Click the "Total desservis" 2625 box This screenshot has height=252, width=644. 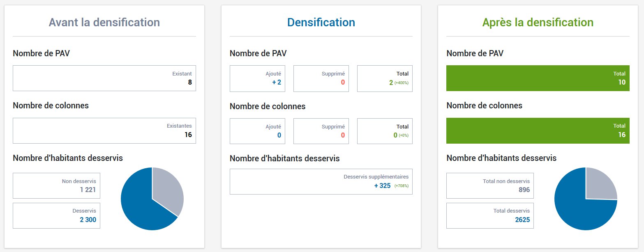tap(490, 215)
